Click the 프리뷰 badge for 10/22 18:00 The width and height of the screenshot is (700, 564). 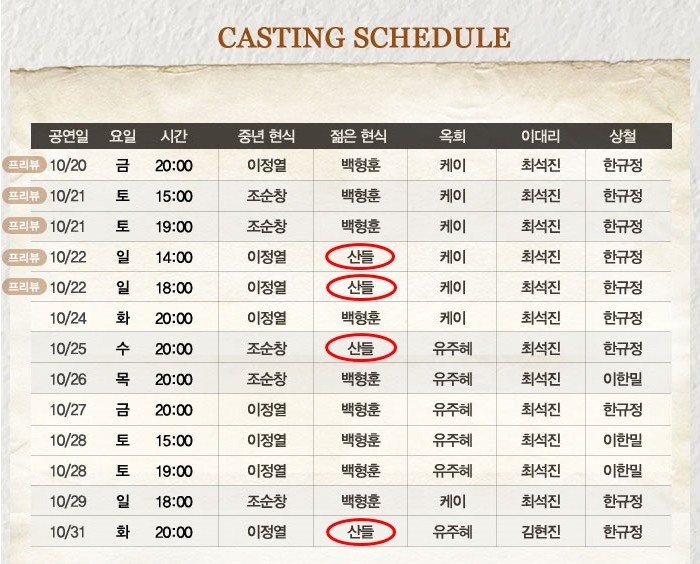[x=24, y=286]
